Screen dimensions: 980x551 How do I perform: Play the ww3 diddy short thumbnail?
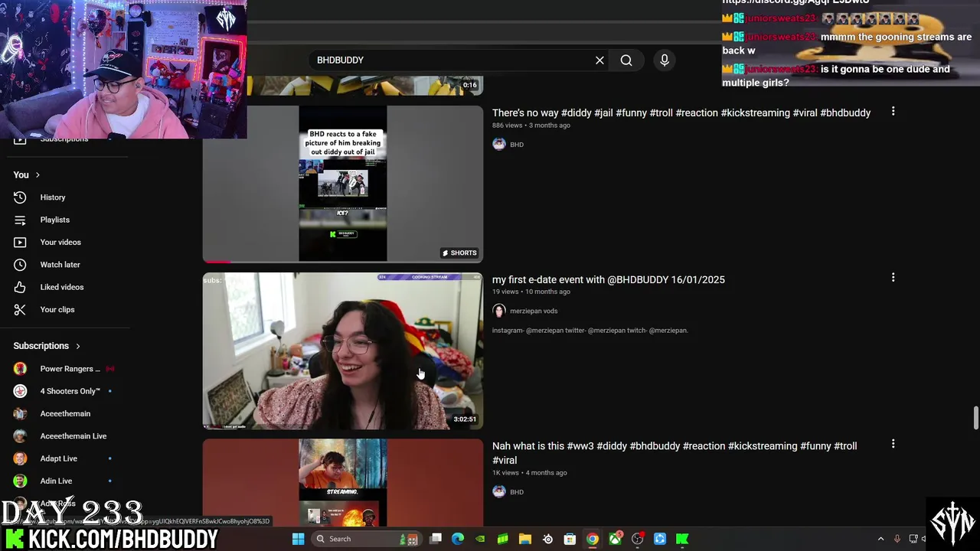click(x=342, y=482)
